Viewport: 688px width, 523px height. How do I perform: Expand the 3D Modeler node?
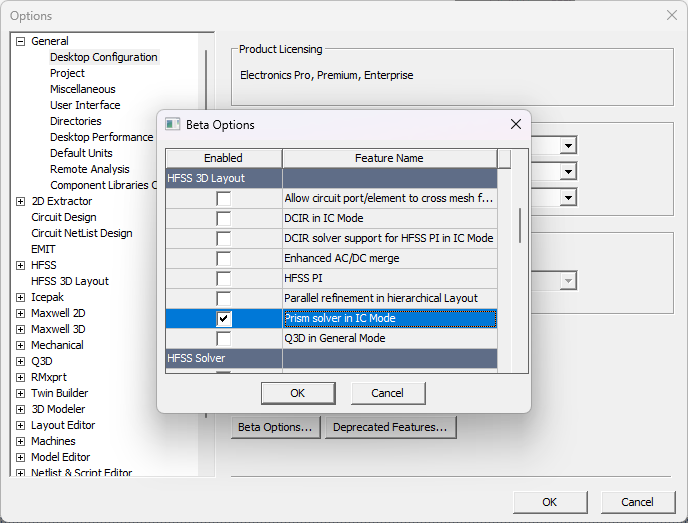(20, 409)
